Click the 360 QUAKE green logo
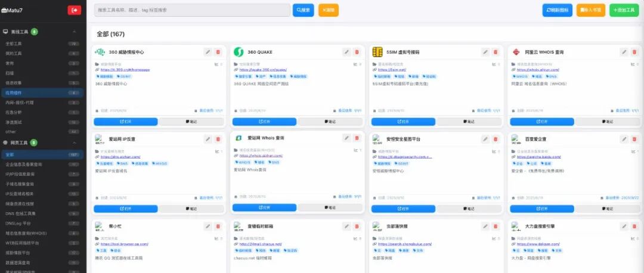 point(239,52)
